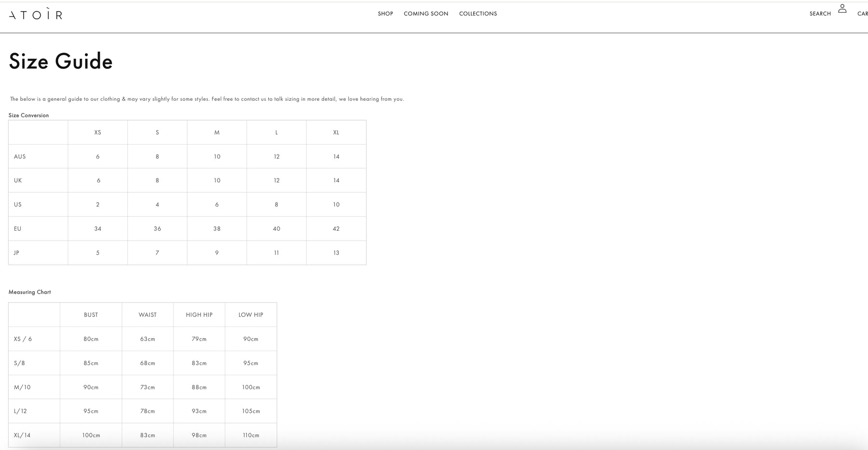Click the BUST column header
The width and height of the screenshot is (868, 450).
(91, 314)
